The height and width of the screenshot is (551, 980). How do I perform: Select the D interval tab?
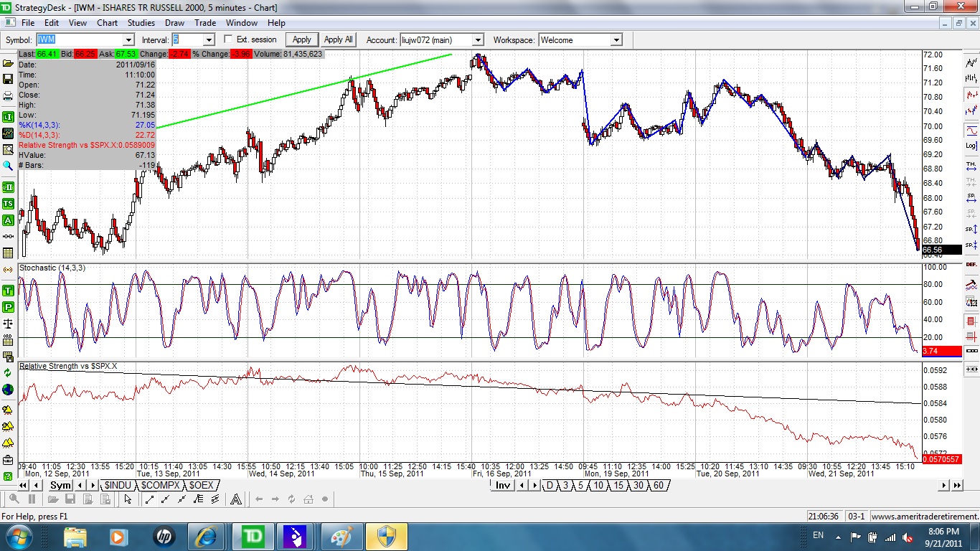(x=550, y=486)
